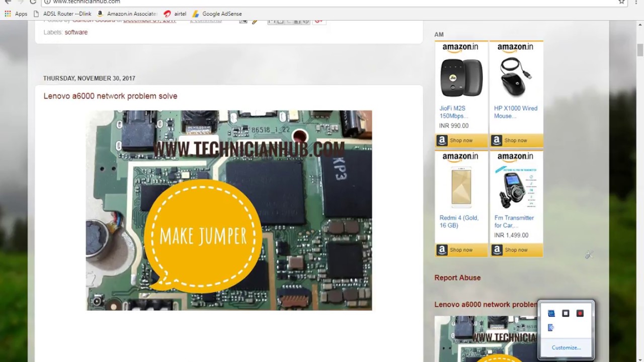Click the Fm Transmitter product image
644x362 pixels.
click(x=516, y=187)
